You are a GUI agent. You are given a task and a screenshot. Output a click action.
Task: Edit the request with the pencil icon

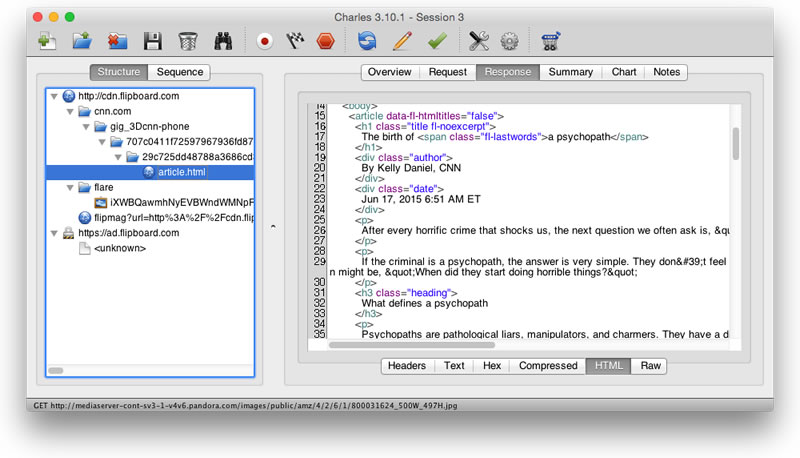click(x=403, y=41)
